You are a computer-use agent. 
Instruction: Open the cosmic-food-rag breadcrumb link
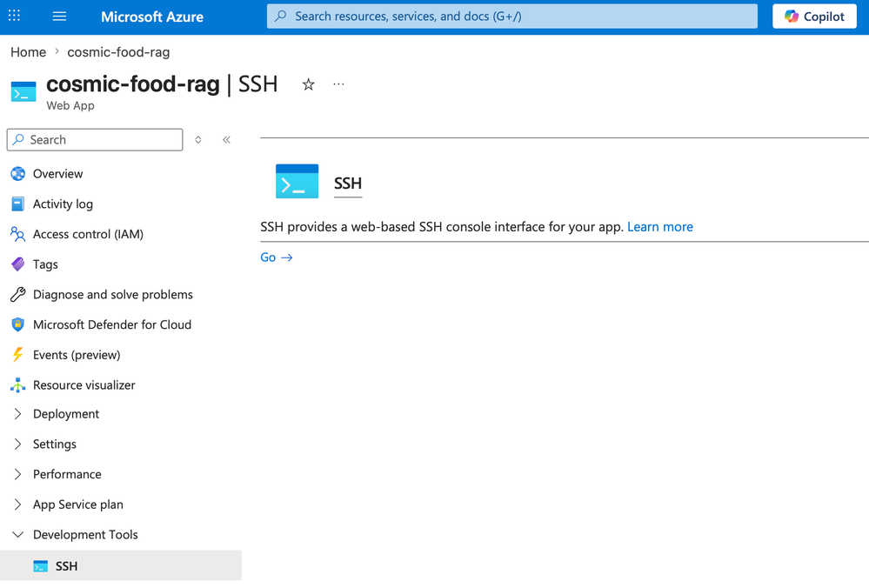pos(118,52)
